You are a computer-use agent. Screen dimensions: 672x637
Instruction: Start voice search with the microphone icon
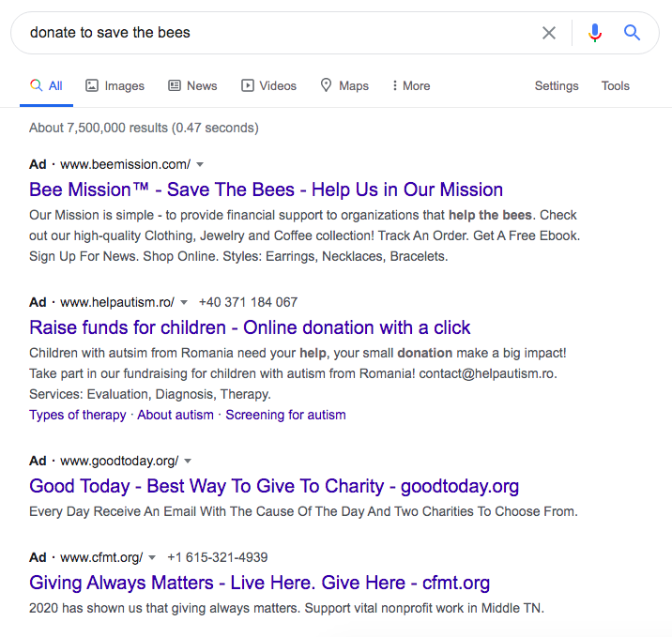595,33
